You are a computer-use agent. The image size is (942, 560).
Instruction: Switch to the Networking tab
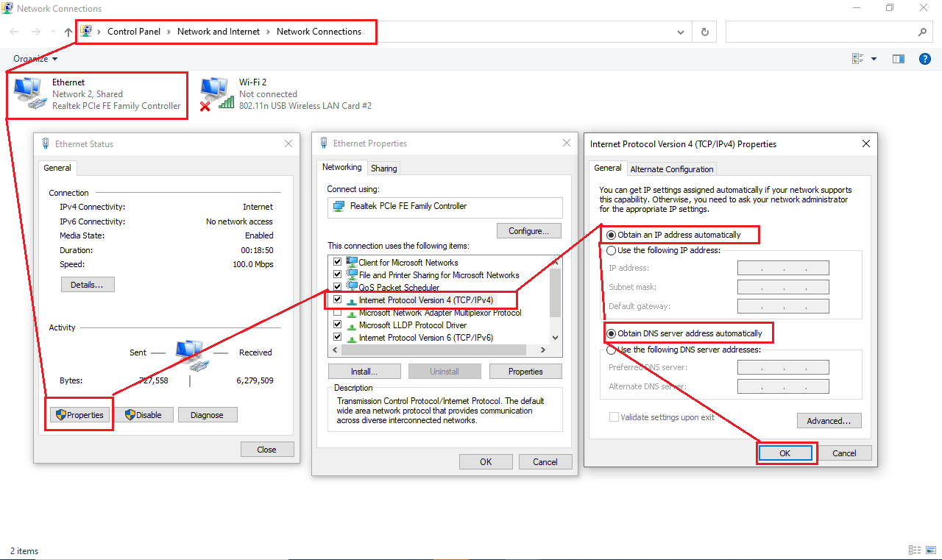(x=342, y=167)
